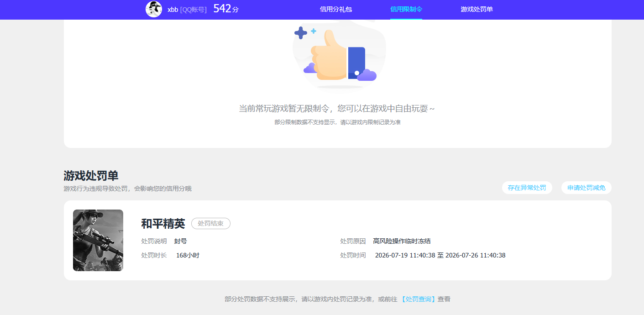This screenshot has height=315, width=644.
Task: Switch to the 信用限制令 tab
Action: [x=406, y=9]
